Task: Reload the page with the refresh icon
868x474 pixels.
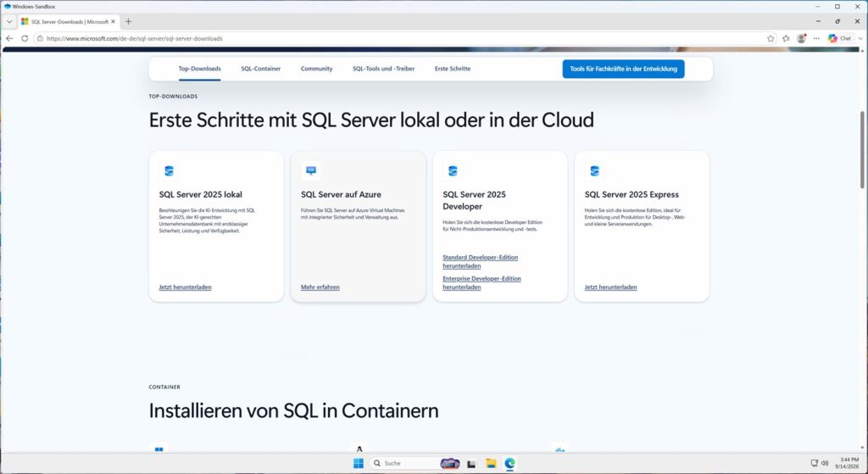Action: pyautogui.click(x=25, y=38)
